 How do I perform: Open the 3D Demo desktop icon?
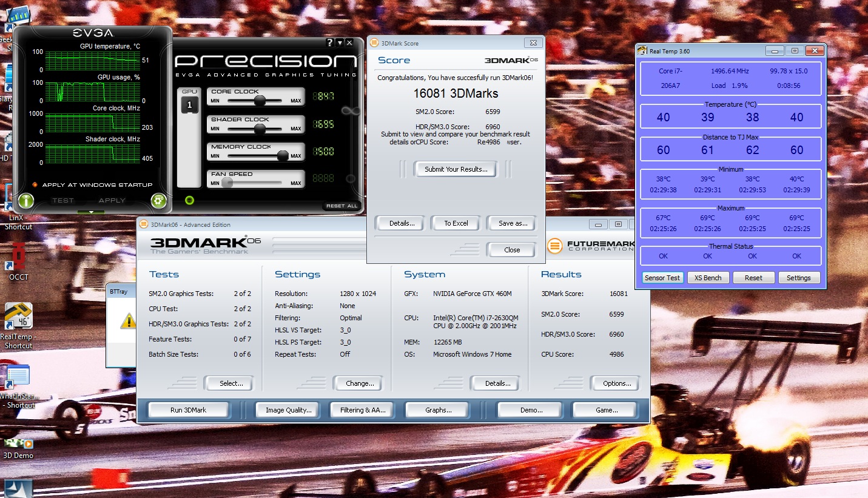point(18,448)
